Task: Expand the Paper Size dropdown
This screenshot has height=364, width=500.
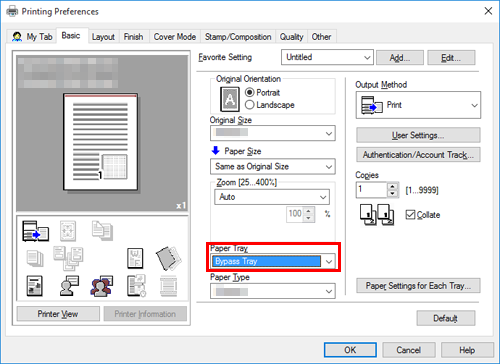Action: click(273, 166)
